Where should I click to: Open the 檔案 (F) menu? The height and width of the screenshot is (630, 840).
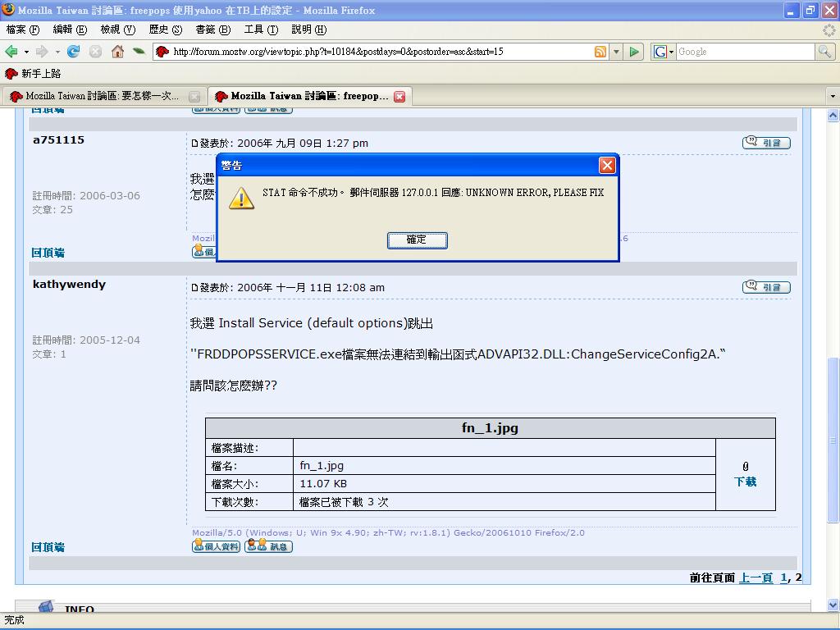click(x=22, y=30)
